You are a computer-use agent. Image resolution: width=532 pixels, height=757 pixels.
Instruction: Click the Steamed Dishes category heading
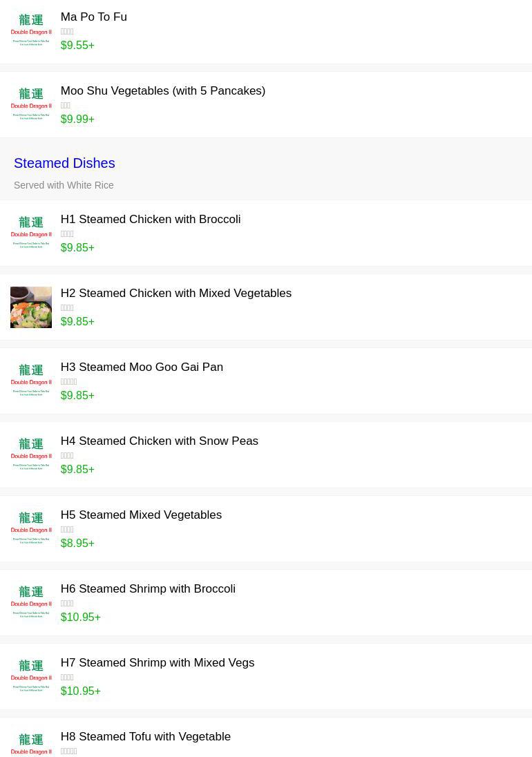[x=64, y=163]
